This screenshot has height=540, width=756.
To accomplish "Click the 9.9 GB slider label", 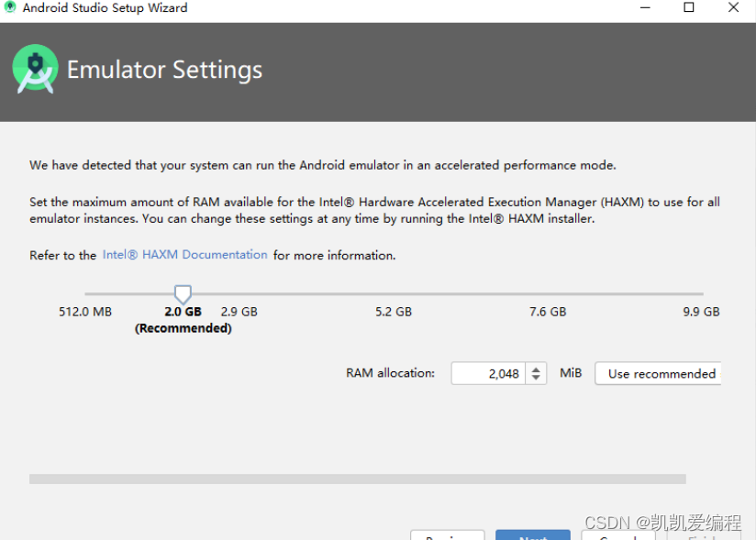I will pyautogui.click(x=701, y=312).
